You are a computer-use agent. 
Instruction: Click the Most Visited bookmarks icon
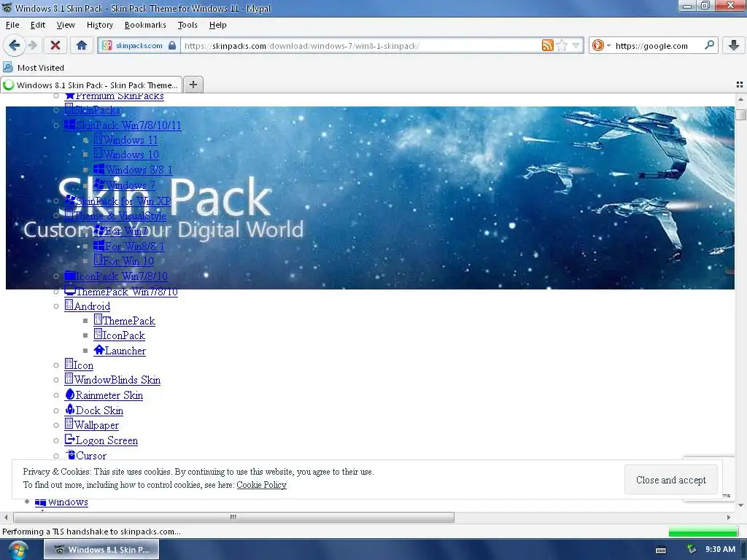pyautogui.click(x=7, y=67)
